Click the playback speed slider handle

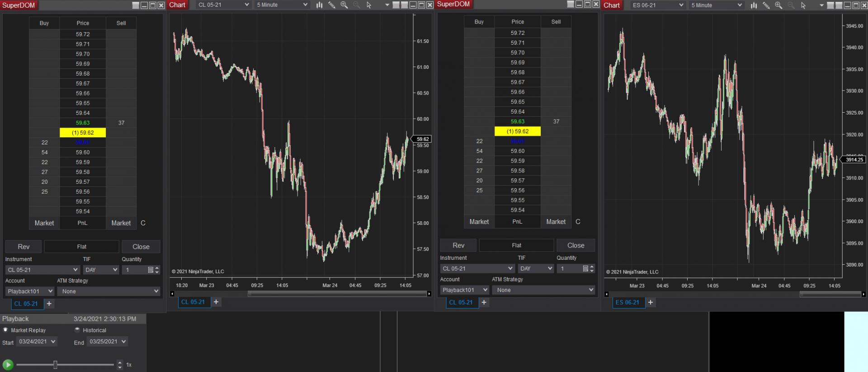[55, 364]
